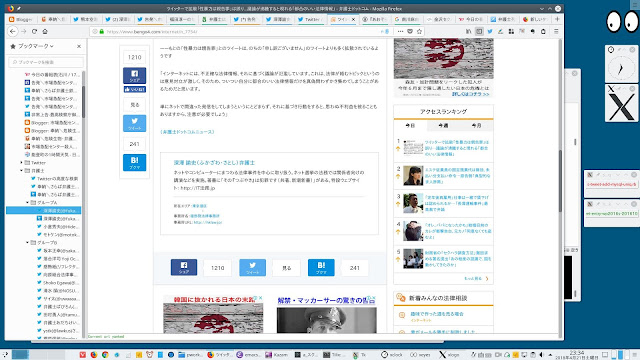Click the xeyes taskbar entry
640x360 pixels.
(x=420, y=355)
